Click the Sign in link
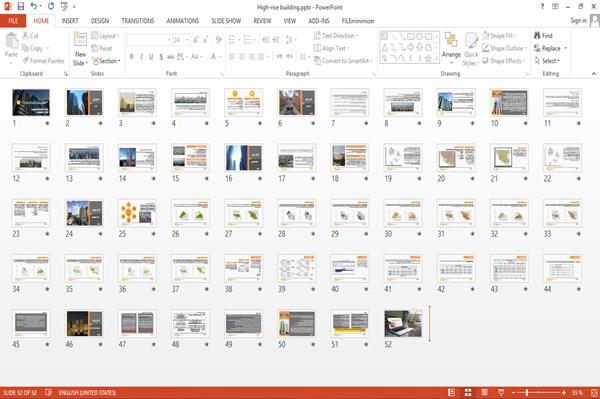Screen dimensions: 600x399 click(578, 21)
